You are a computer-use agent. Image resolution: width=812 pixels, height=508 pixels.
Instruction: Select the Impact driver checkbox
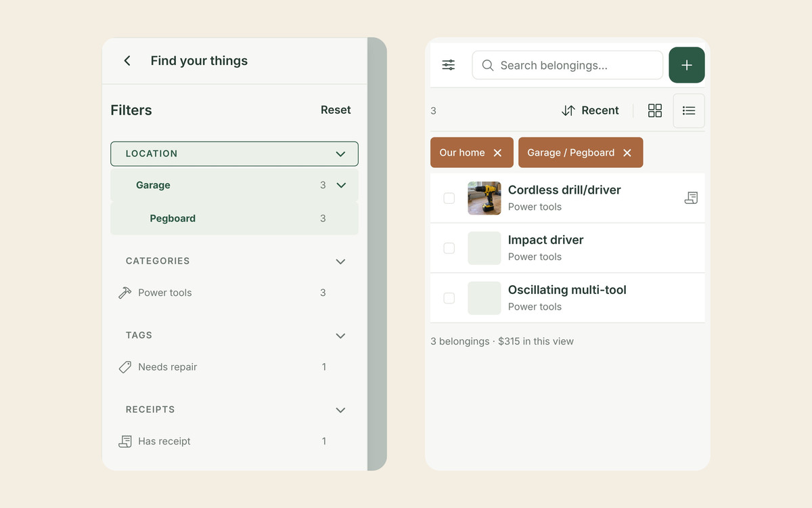pos(449,248)
